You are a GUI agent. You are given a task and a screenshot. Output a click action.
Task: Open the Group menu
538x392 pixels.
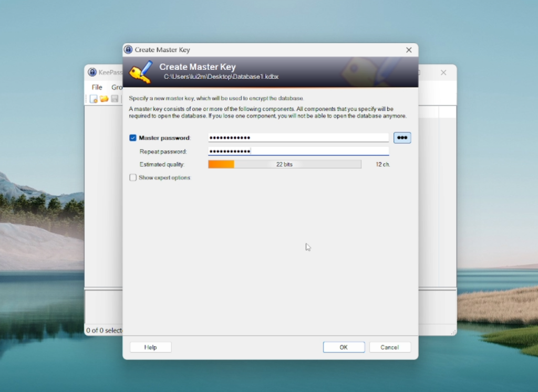(118, 87)
